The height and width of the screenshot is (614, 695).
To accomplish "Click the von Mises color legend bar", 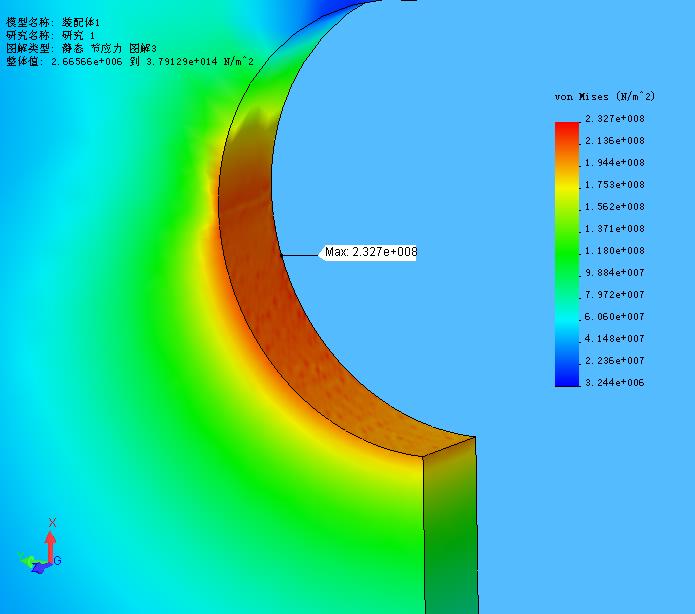I will coord(567,254).
